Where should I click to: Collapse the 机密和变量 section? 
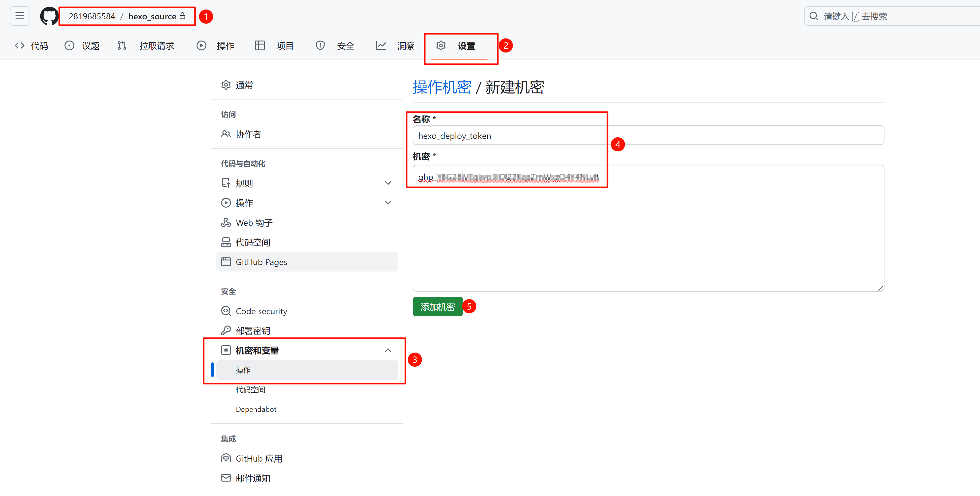coord(388,350)
